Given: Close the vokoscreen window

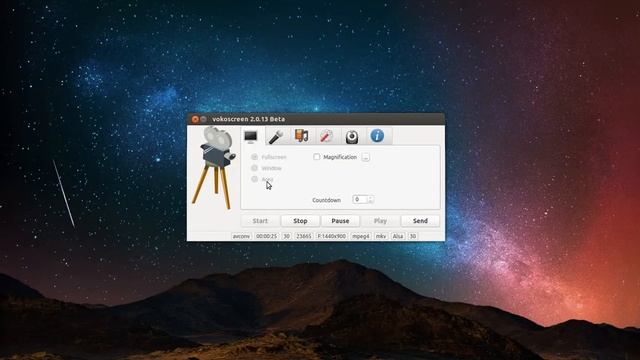Looking at the screenshot, I should tap(195, 119).
